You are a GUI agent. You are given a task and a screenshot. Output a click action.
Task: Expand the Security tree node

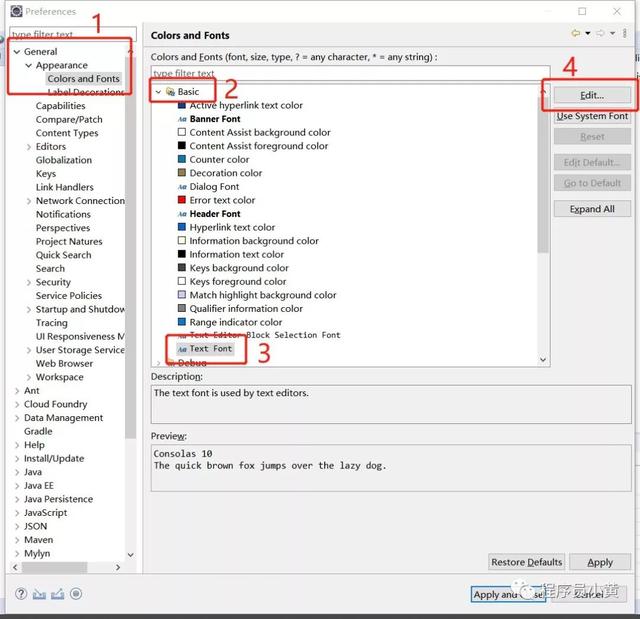tap(29, 282)
